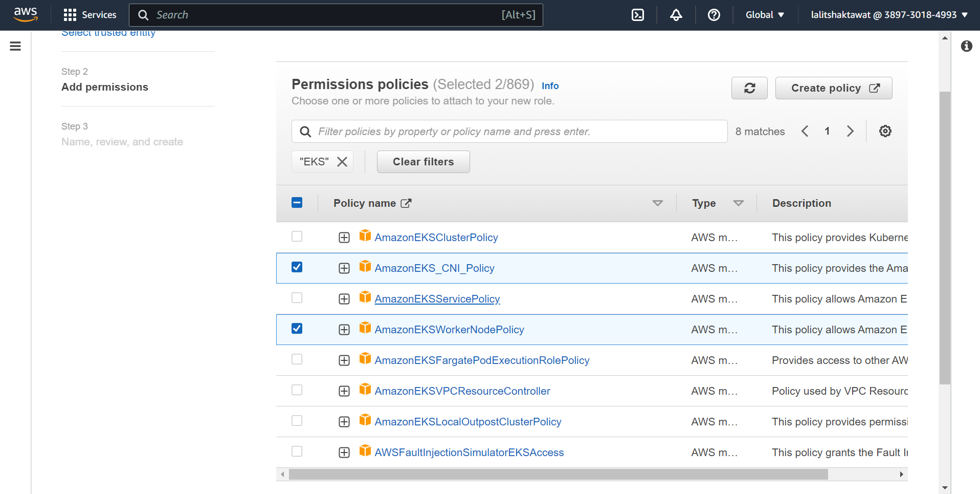This screenshot has width=980, height=494.
Task: Expand AWSFaultInjectionSimulatorEKSAccess details
Action: [344, 453]
